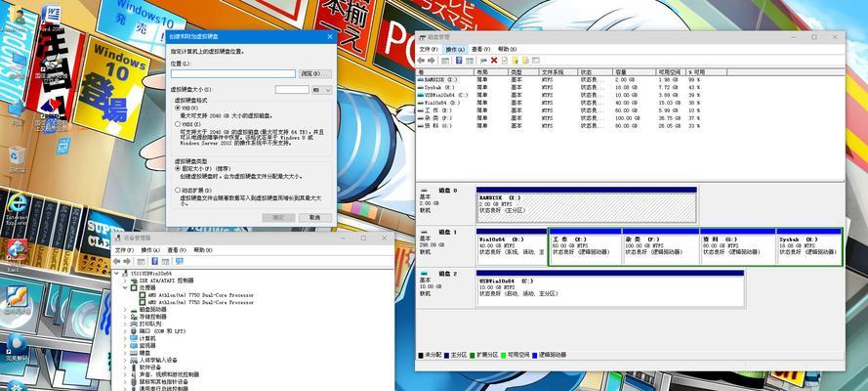Select the Sysbak volume row in the list

point(630,88)
